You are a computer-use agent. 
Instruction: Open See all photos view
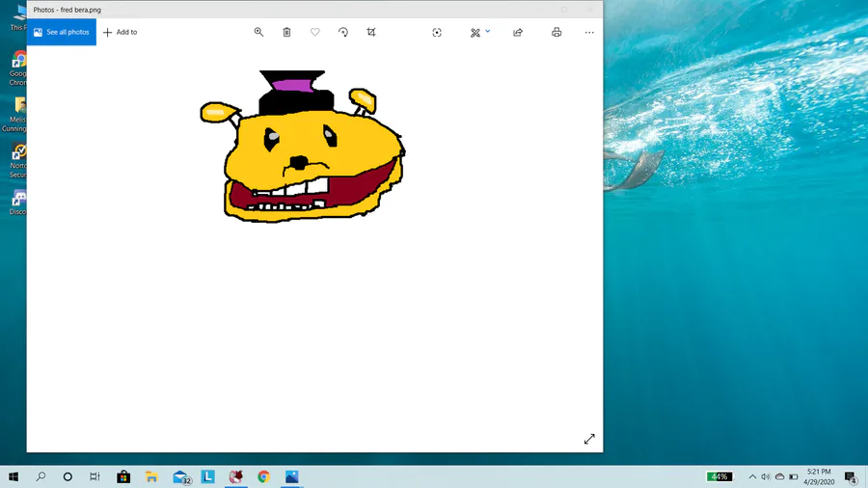[62, 32]
